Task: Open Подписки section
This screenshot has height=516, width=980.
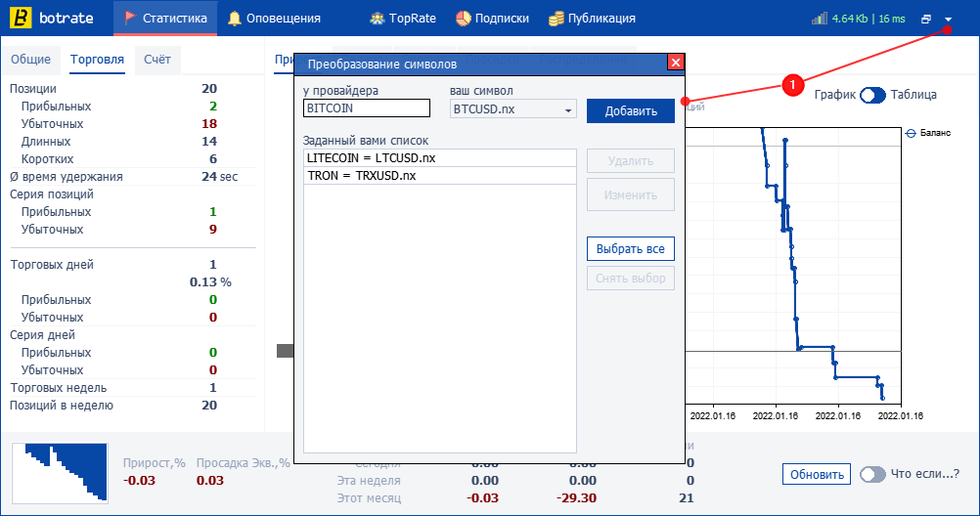Action: click(x=492, y=19)
